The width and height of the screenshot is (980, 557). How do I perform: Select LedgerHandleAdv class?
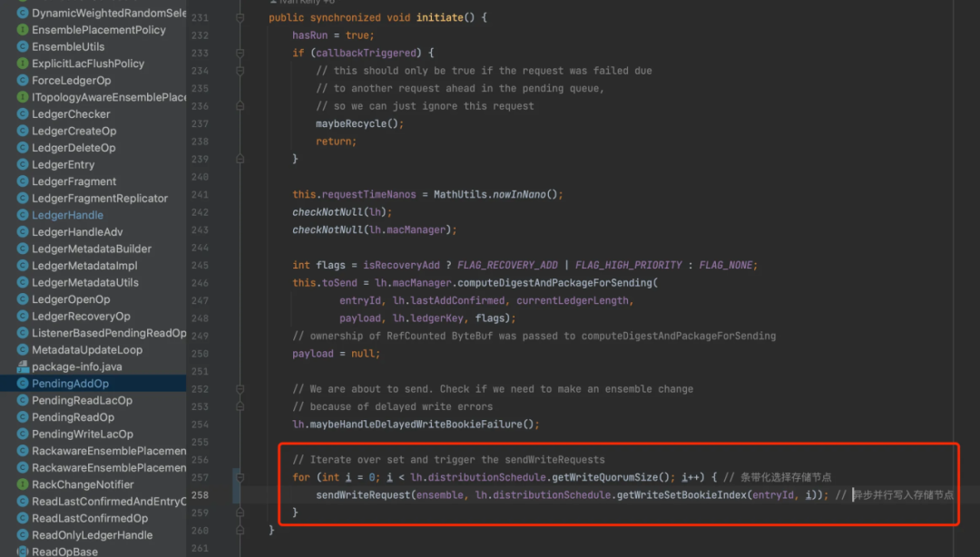pos(77,232)
